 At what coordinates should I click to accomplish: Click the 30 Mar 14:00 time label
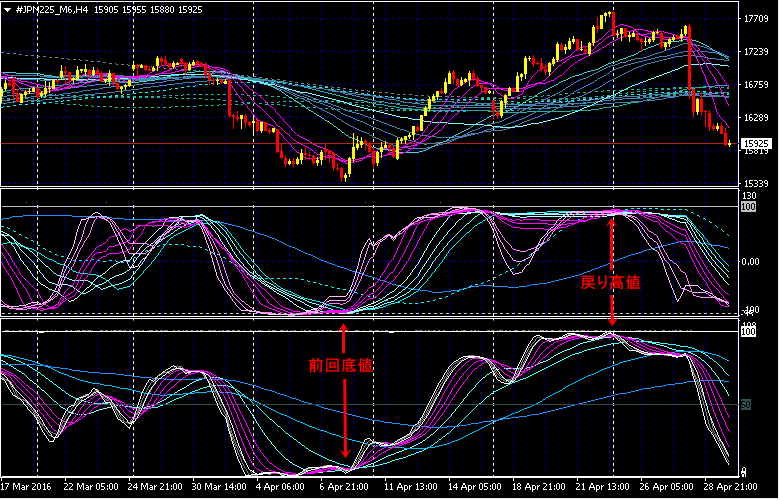coord(219,486)
